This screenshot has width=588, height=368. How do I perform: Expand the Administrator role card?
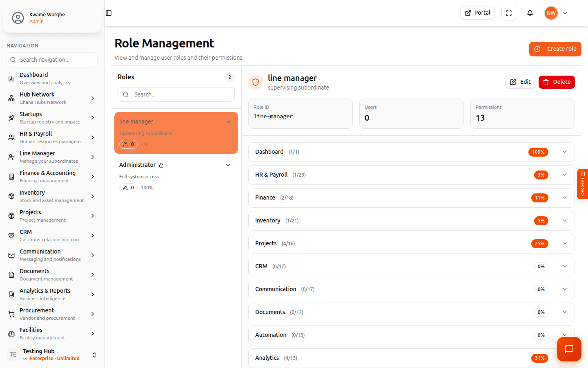pyautogui.click(x=228, y=165)
